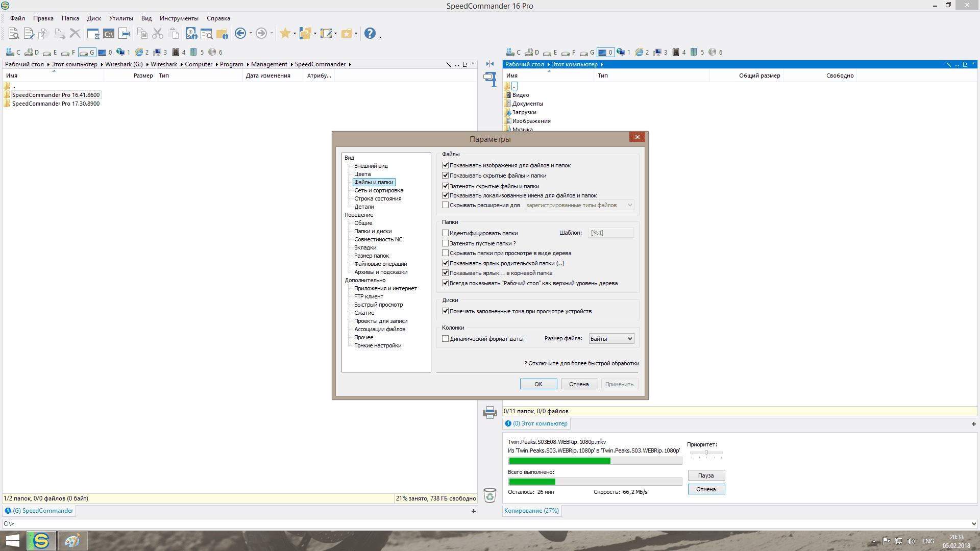This screenshot has width=980, height=551.
Task: Select 'Копирование (27%)' tab
Action: click(x=531, y=511)
